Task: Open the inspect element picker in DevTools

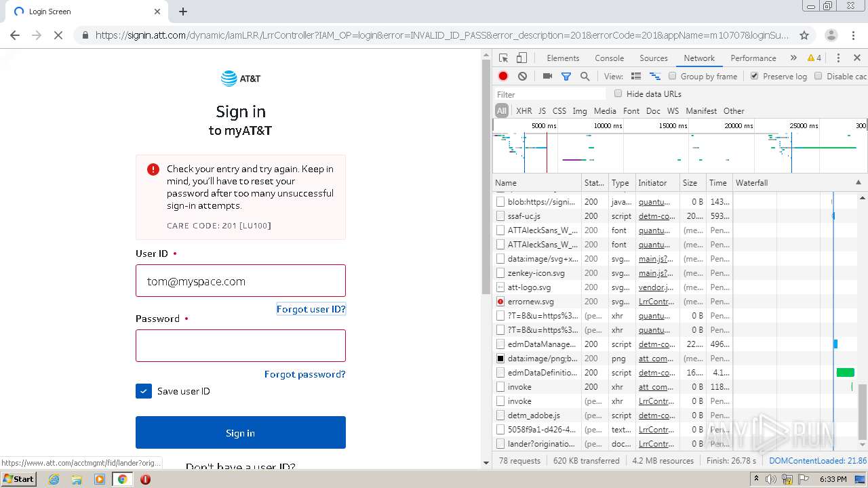Action: coord(503,58)
